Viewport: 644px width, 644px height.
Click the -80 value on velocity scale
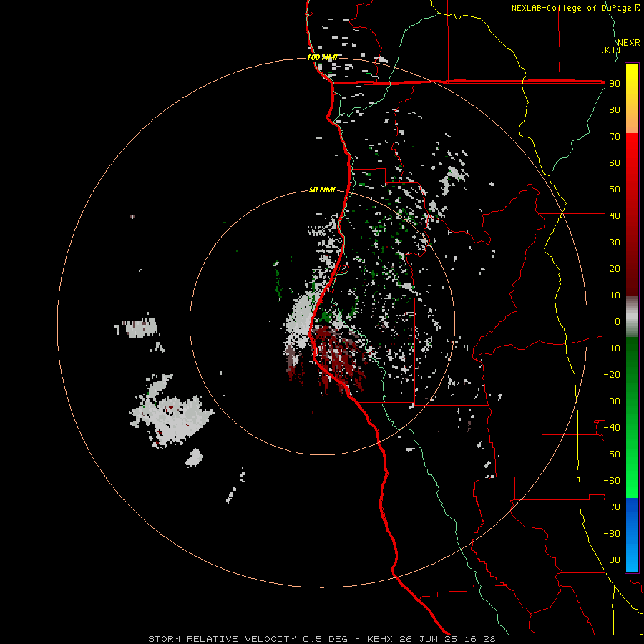point(612,534)
